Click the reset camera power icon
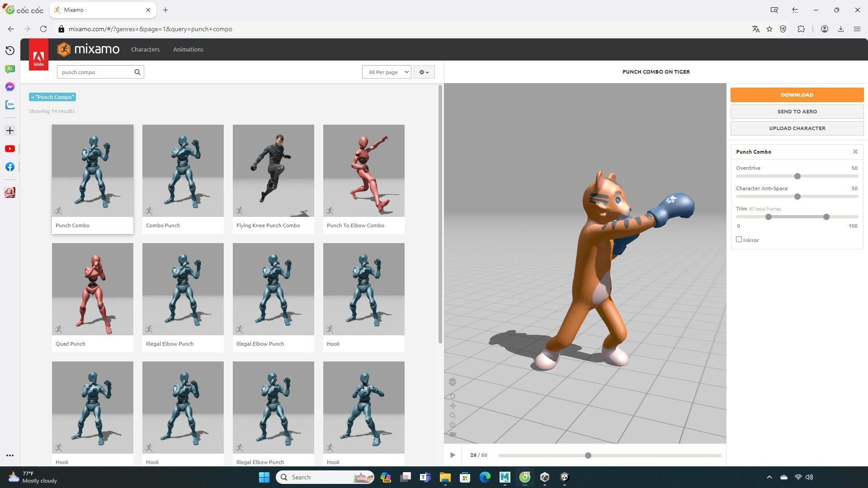The width and height of the screenshot is (868, 488). [453, 425]
